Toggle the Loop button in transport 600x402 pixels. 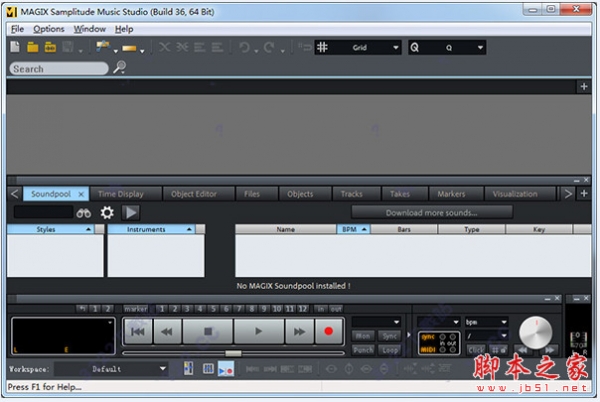click(x=391, y=350)
